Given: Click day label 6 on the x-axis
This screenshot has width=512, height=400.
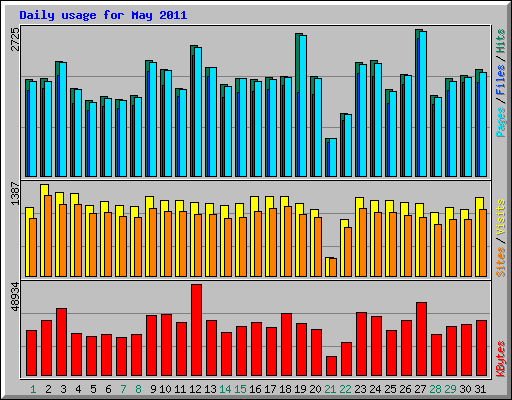Looking at the screenshot, I should [108, 389].
